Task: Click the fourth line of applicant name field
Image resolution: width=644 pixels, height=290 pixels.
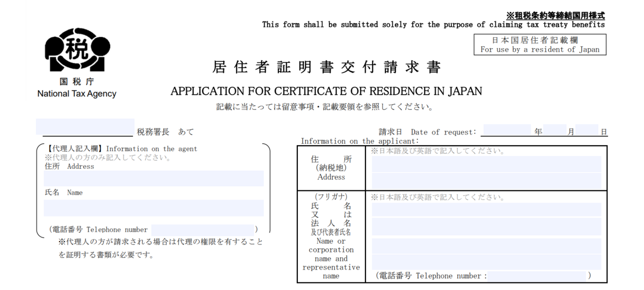Action: (487, 262)
